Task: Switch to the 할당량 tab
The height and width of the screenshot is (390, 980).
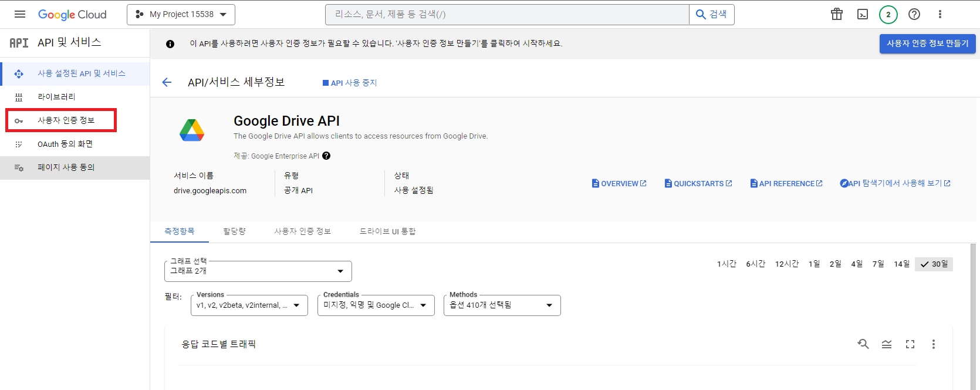Action: pos(235,231)
